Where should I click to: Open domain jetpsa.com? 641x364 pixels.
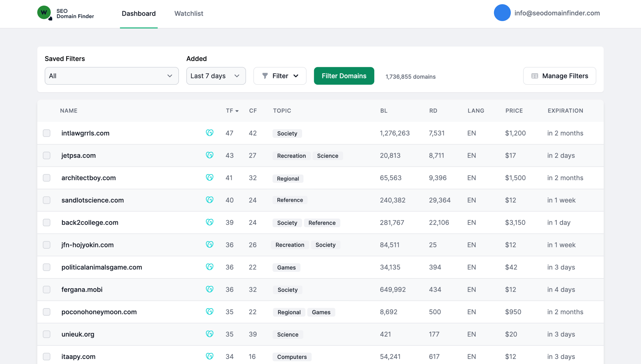pos(79,155)
